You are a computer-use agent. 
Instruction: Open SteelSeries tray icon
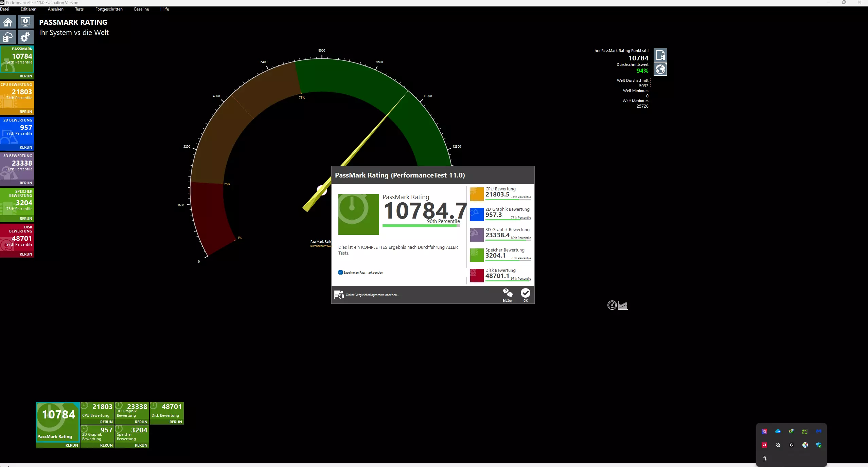[x=778, y=445]
